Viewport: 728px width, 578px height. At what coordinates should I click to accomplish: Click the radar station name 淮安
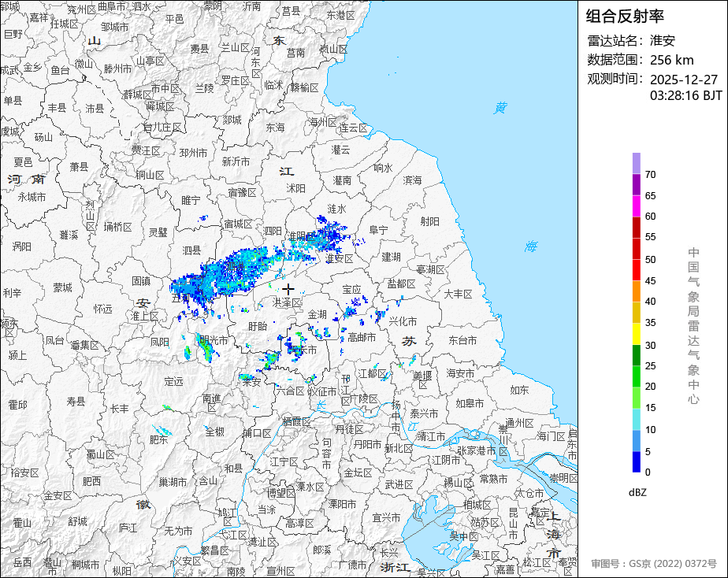663,40
